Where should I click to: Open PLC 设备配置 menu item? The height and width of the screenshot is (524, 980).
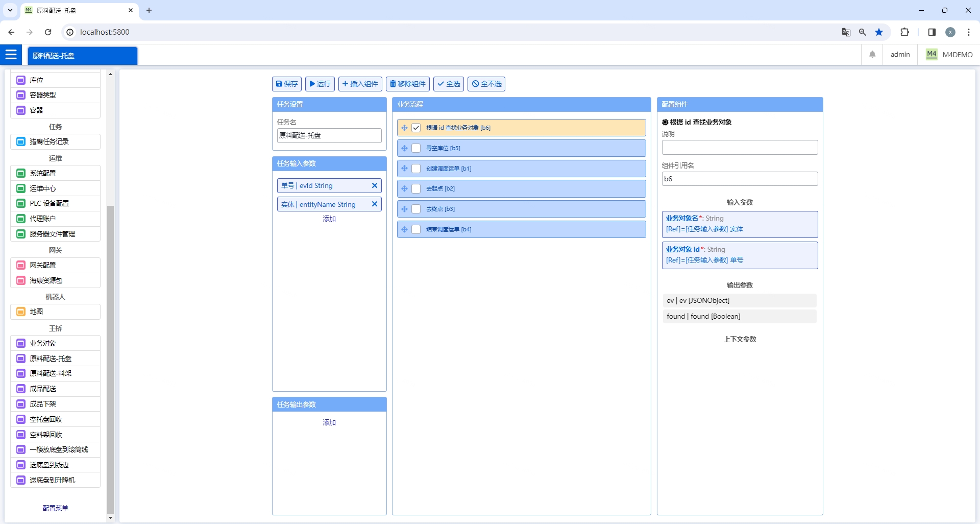click(x=55, y=203)
